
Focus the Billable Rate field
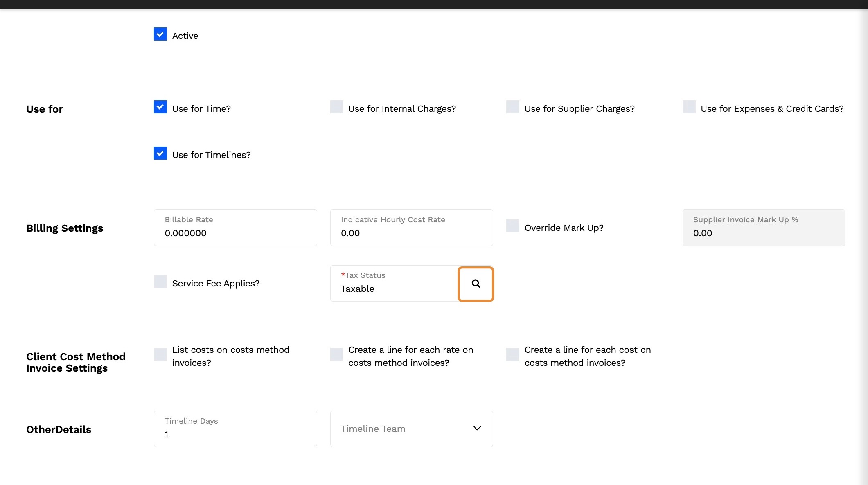(235, 232)
